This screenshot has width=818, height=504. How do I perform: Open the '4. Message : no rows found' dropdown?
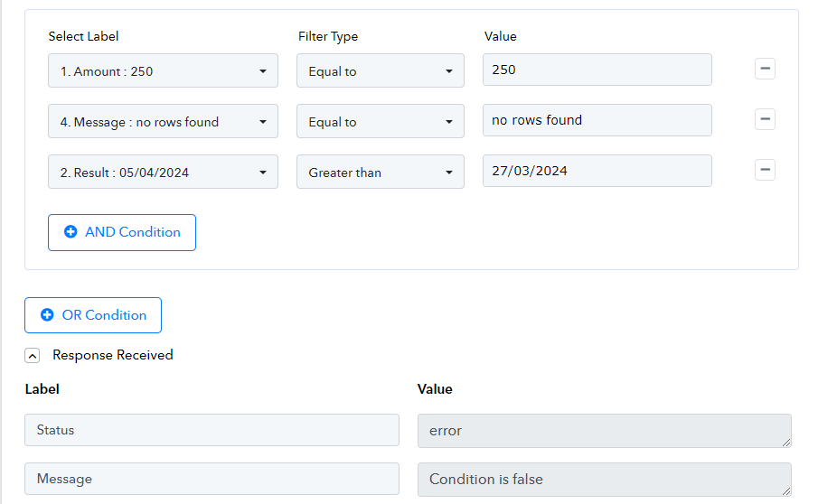[163, 122]
